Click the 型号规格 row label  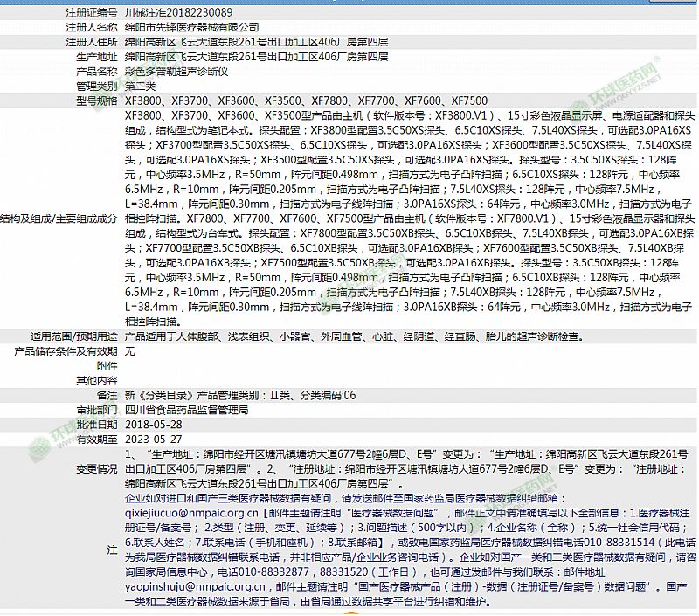point(96,101)
